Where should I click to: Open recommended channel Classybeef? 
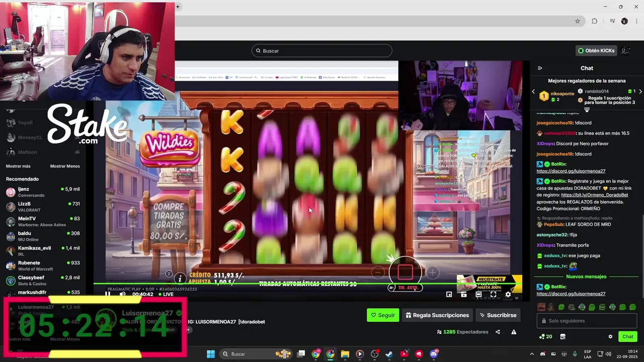[43, 281]
